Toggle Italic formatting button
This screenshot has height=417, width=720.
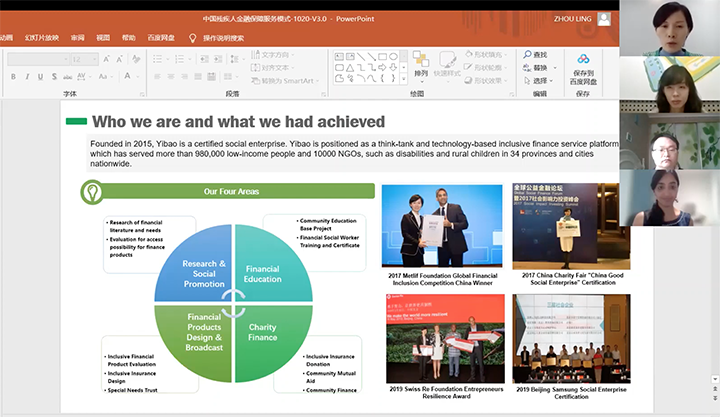tap(27, 77)
